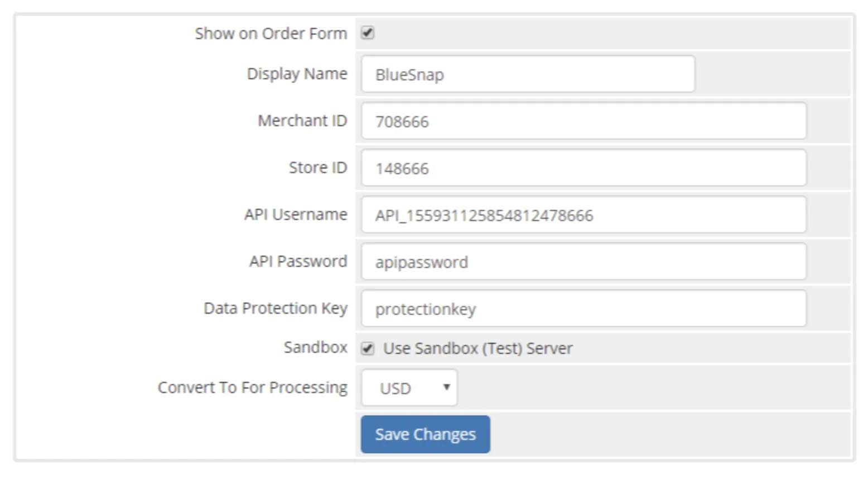Click the "Sandbox" row label
This screenshot has height=479, width=868.
(315, 347)
